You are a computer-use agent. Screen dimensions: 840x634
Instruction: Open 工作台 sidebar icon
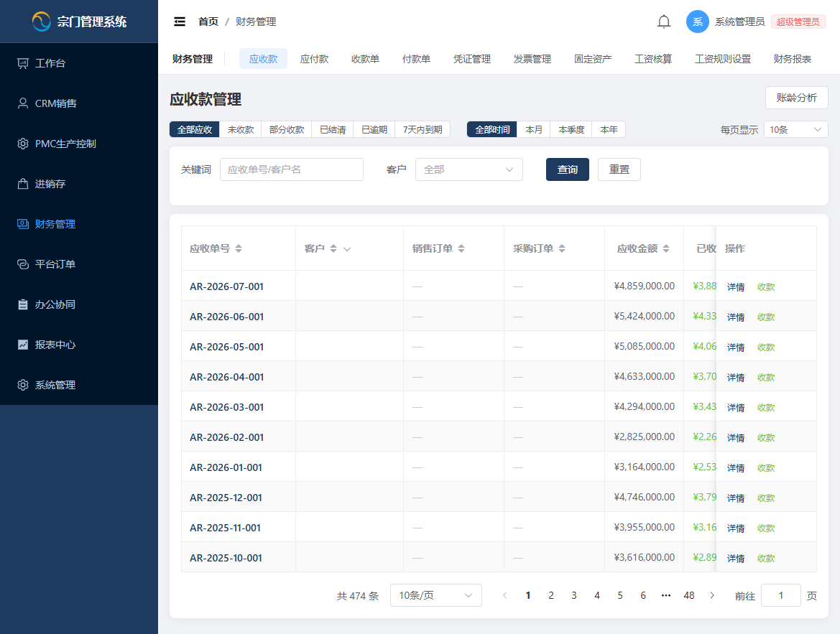click(22, 63)
